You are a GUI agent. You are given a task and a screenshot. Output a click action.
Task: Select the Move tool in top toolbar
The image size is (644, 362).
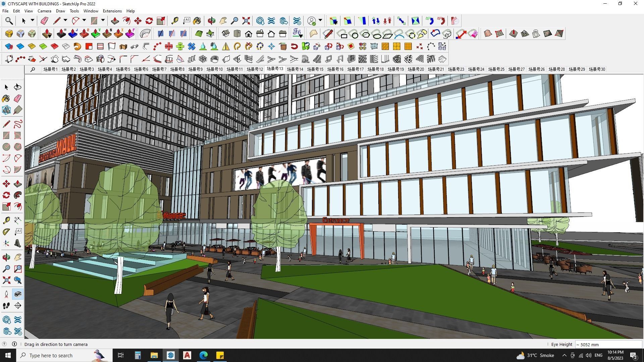138,21
